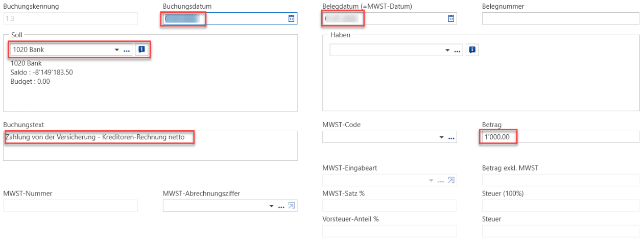Focus the Steuer (100%) field
The image size is (644, 240).
561,206
